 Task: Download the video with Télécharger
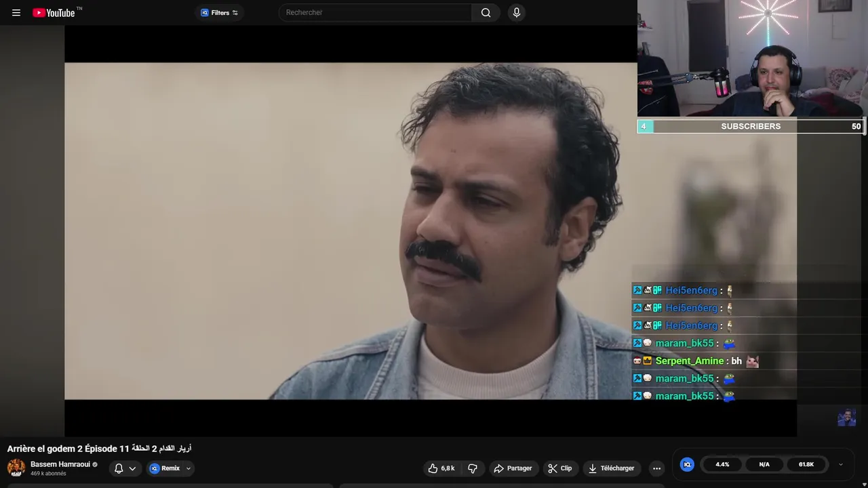[x=612, y=468]
